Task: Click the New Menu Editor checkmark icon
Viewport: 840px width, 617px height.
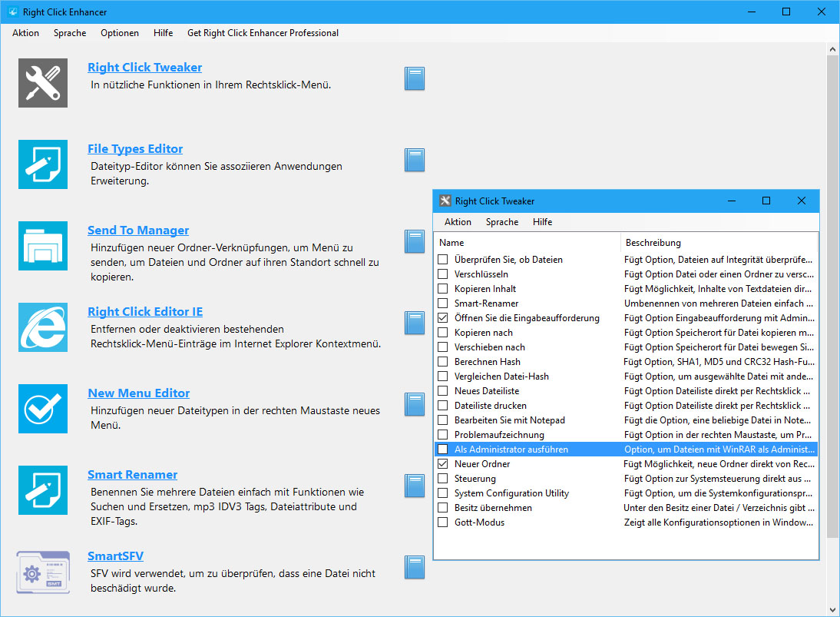Action: tap(43, 409)
